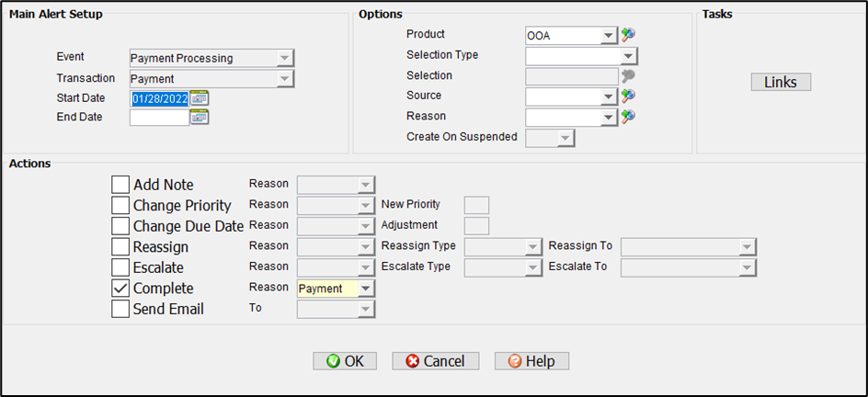Click the Product lookup search icon
868x397 pixels.
629,35
